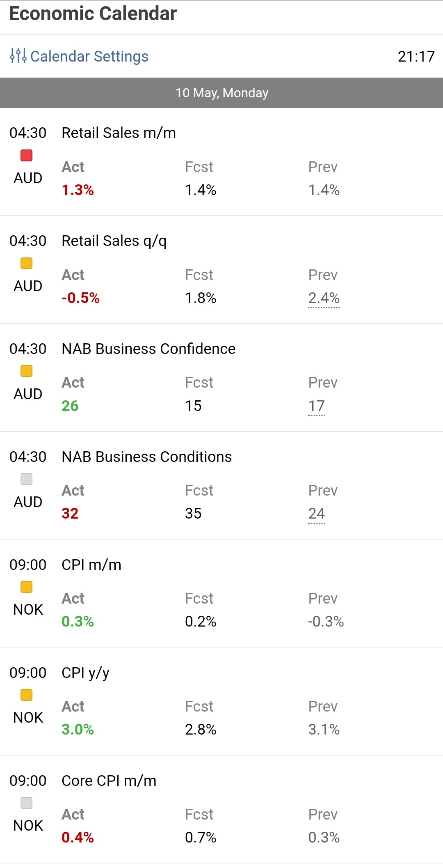Open the Core CPI m/m event
This screenshot has width=443, height=868.
(x=109, y=781)
